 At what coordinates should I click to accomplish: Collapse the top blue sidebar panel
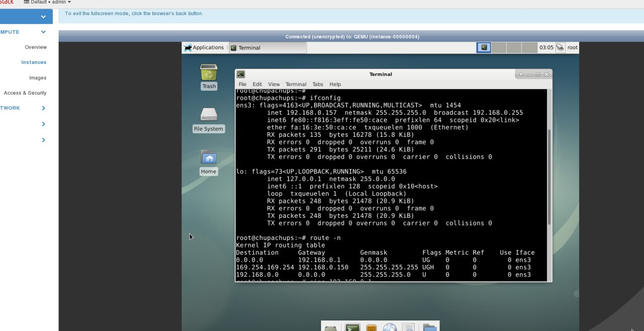click(43, 17)
